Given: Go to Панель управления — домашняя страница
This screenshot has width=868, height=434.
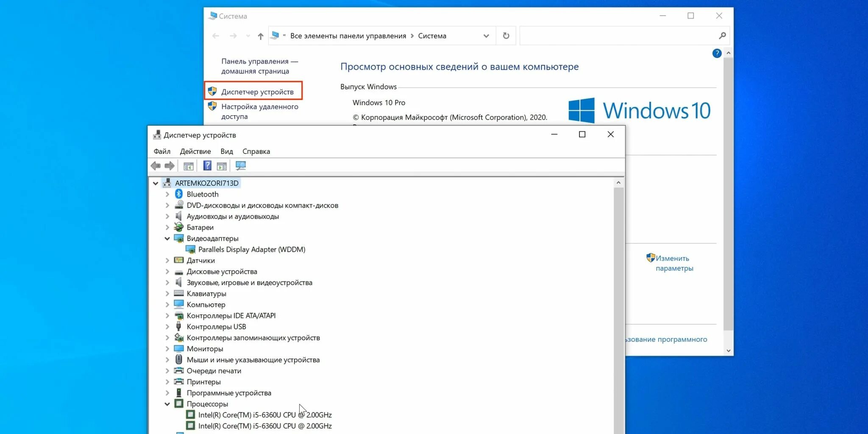Looking at the screenshot, I should [x=260, y=66].
